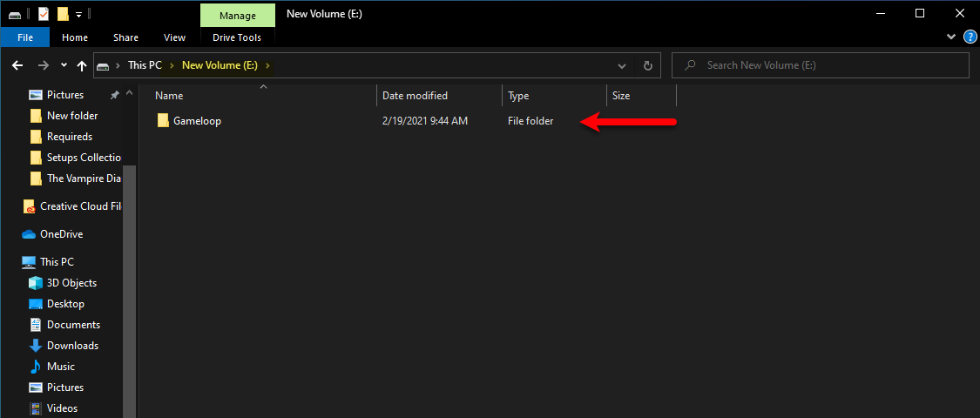Expand the chevron after This PC breadcrumb
The image size is (980, 418).
(x=172, y=65)
